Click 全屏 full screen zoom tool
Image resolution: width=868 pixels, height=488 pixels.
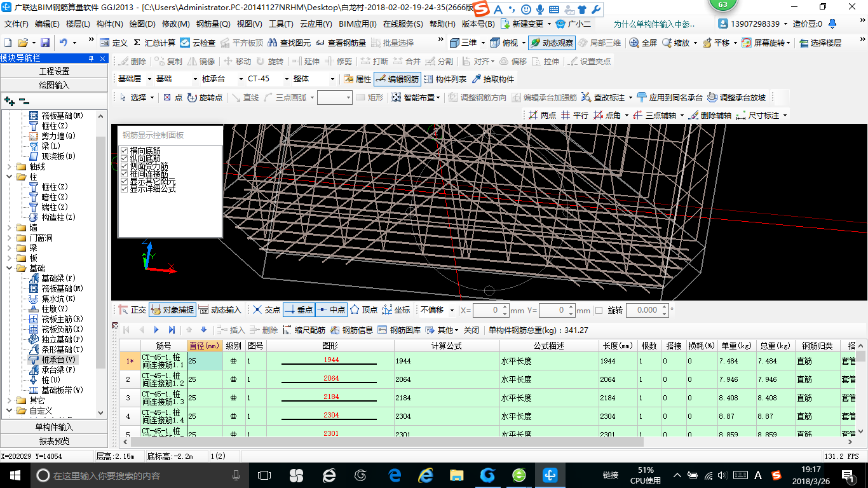point(643,43)
